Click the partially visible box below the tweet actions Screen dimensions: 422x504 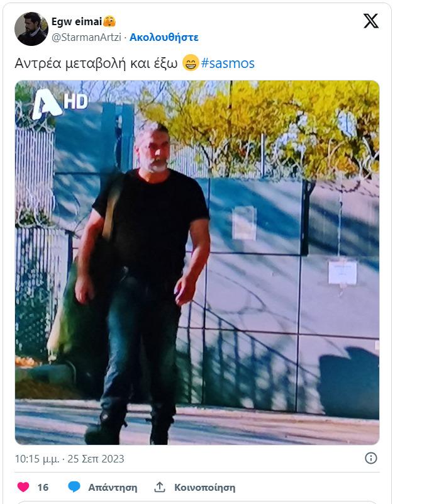[x=197, y=502]
